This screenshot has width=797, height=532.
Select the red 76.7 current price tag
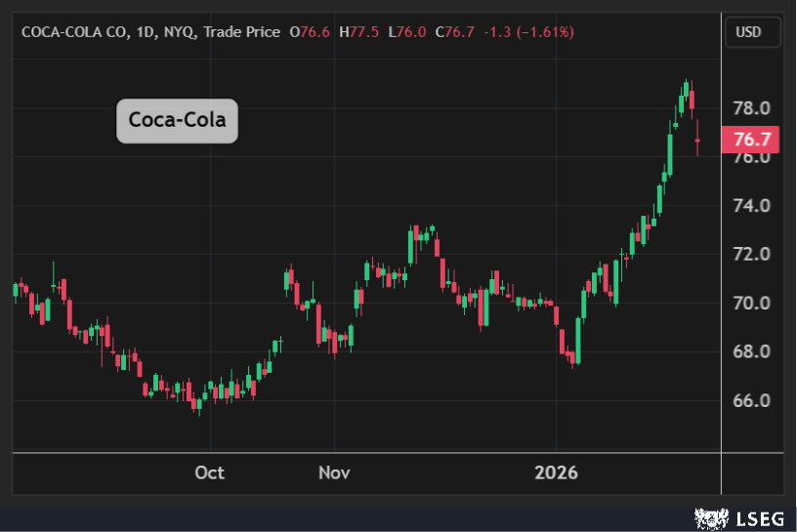click(751, 140)
